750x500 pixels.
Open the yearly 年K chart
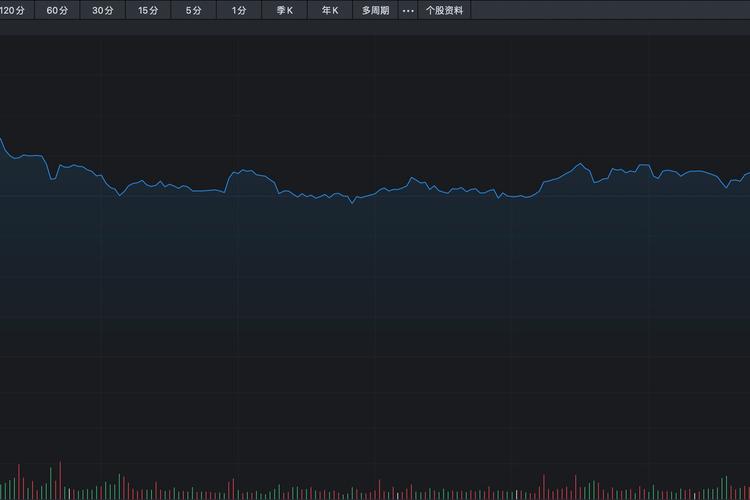point(330,11)
